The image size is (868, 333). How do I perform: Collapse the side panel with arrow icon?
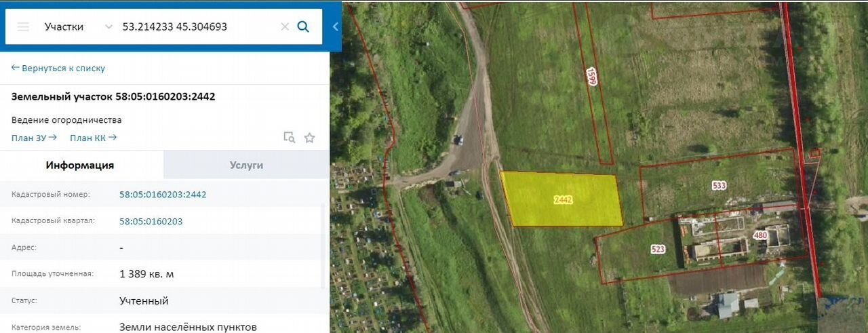pos(335,26)
